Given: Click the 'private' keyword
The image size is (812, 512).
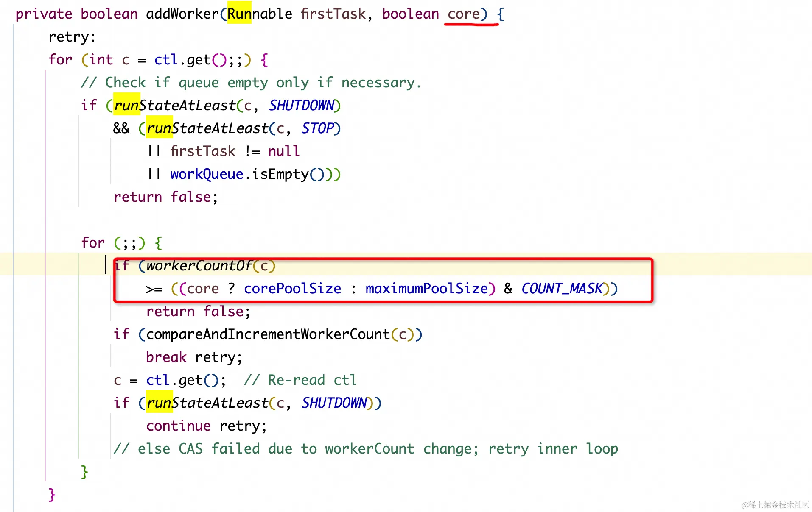Looking at the screenshot, I should (x=44, y=14).
